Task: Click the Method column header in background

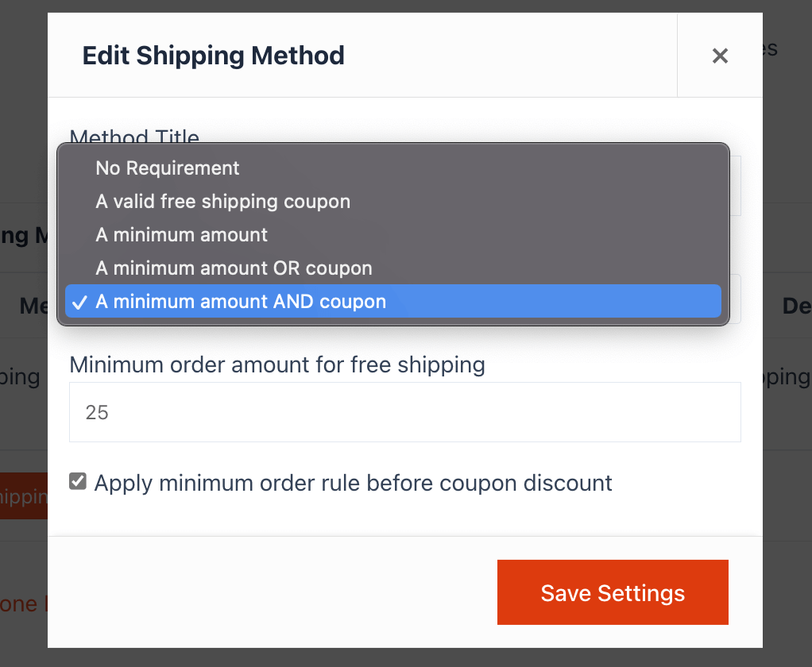Action: coord(29,306)
